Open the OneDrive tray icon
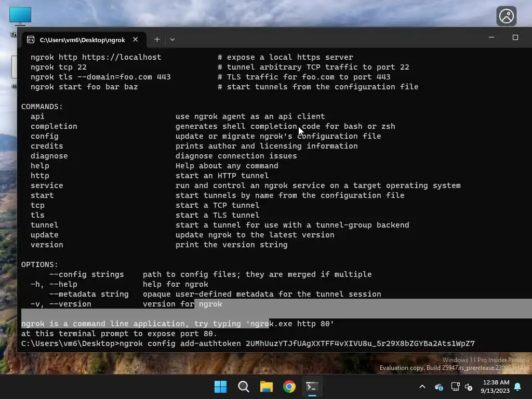Image resolution: width=532 pixels, height=399 pixels. click(x=438, y=387)
